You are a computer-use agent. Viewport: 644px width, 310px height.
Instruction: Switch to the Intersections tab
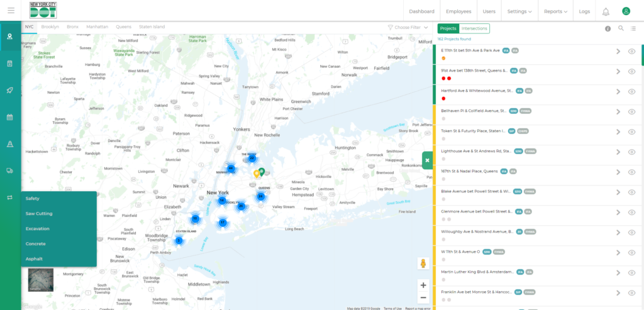point(474,28)
